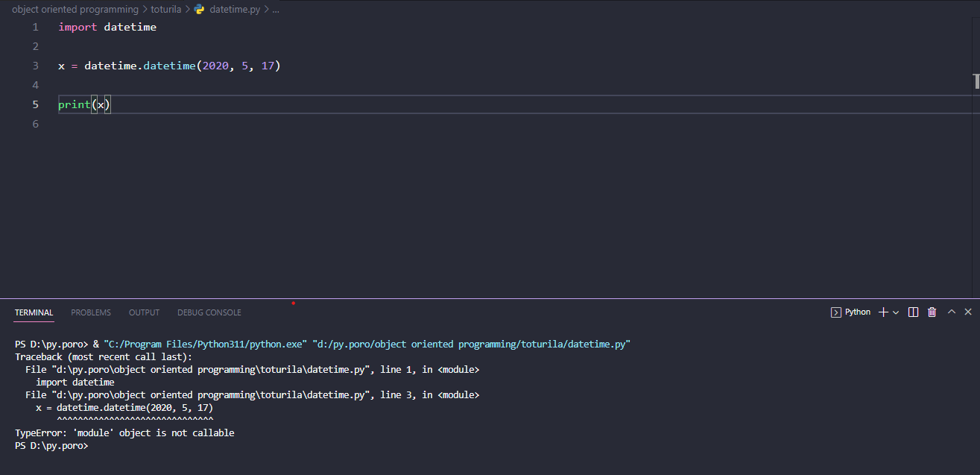Show the DEBUG CONSOLE tab
Screen dimensions: 980x475
pos(209,312)
